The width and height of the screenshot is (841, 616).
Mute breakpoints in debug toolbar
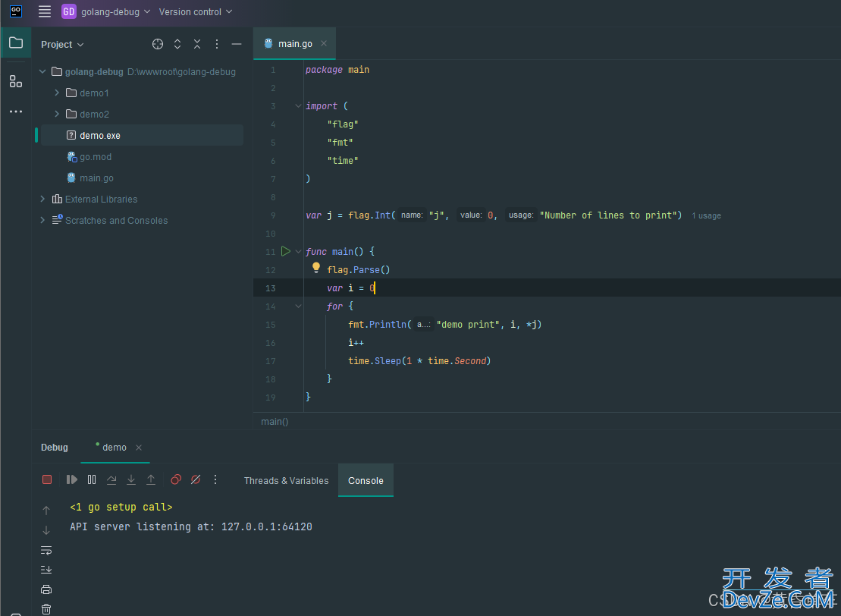(196, 479)
